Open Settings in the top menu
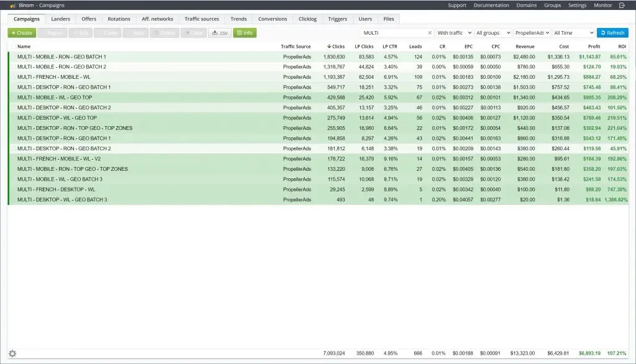 pyautogui.click(x=577, y=5)
